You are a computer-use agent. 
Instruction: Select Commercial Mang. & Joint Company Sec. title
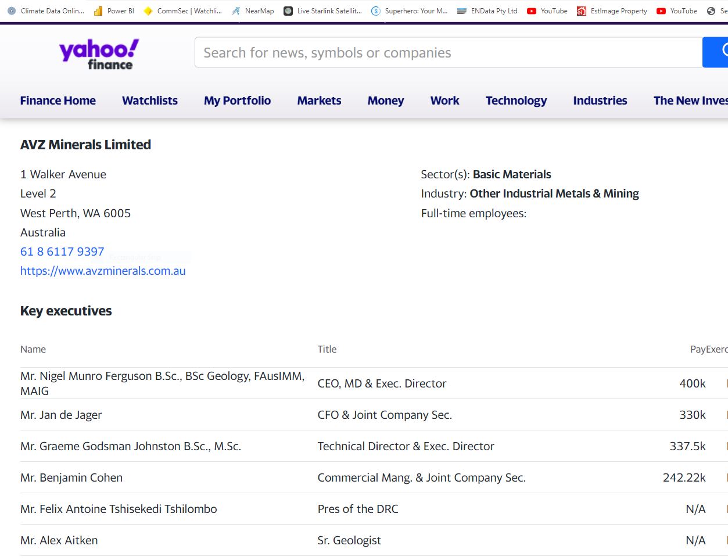421,478
